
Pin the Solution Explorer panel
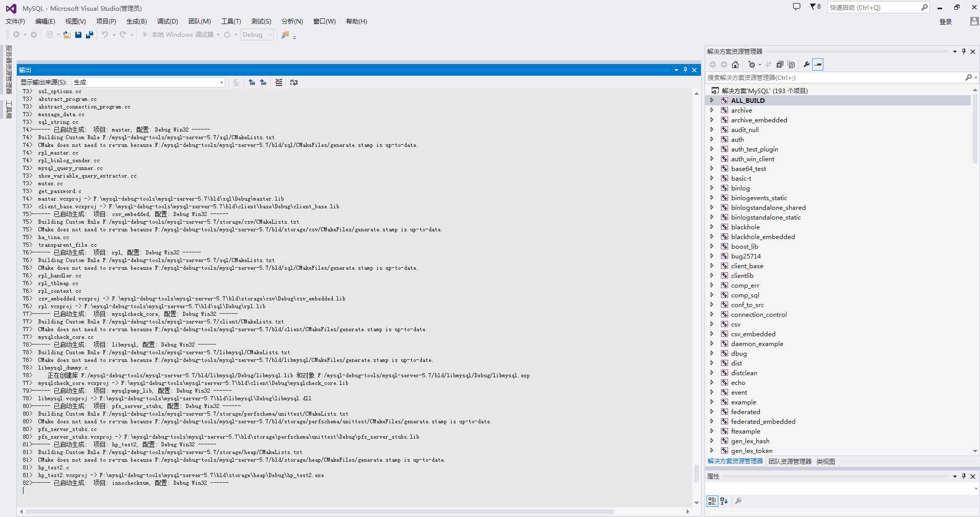[x=964, y=51]
